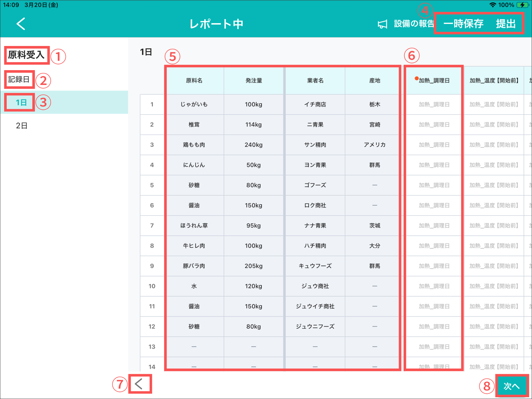The image size is (532, 399).
Task: Tap the 発注量 column header
Action: tap(254, 81)
